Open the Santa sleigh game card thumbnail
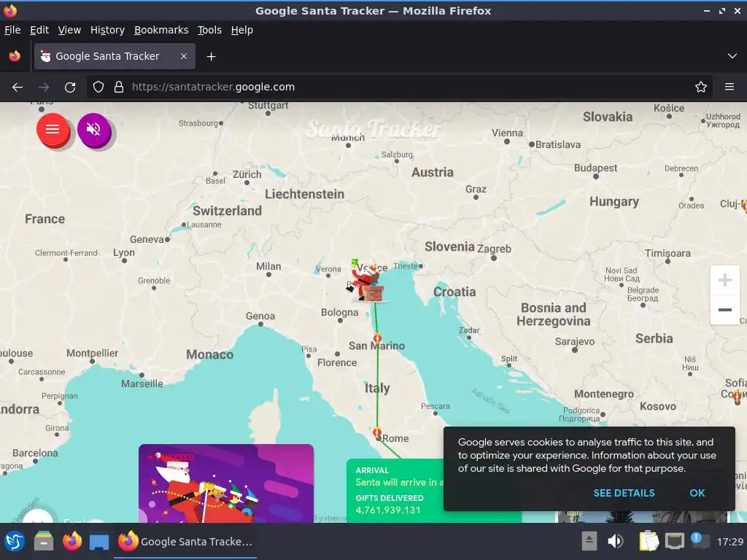 coord(226,483)
